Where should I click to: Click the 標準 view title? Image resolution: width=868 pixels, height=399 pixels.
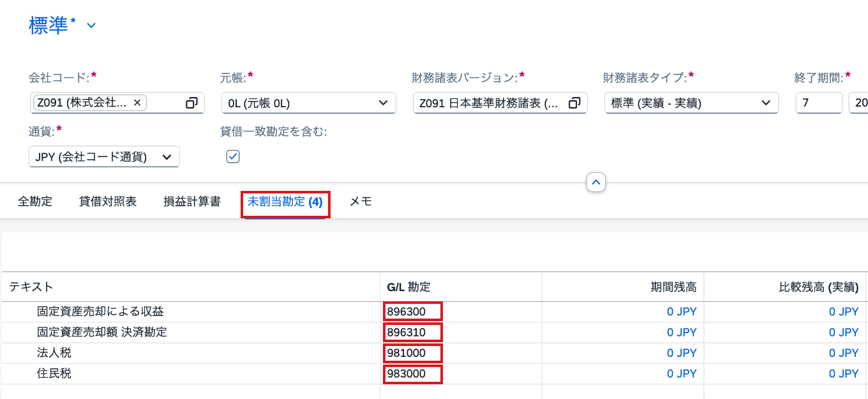pos(52,26)
